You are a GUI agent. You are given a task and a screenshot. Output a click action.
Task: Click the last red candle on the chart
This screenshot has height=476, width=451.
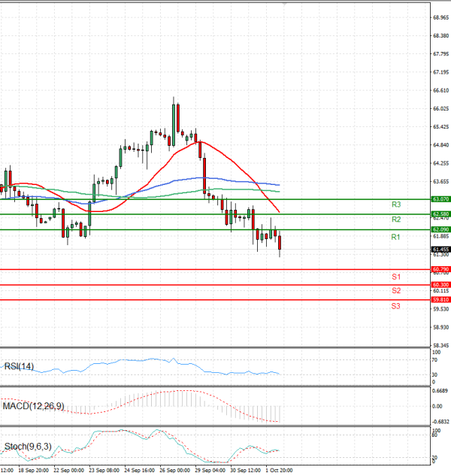click(280, 243)
